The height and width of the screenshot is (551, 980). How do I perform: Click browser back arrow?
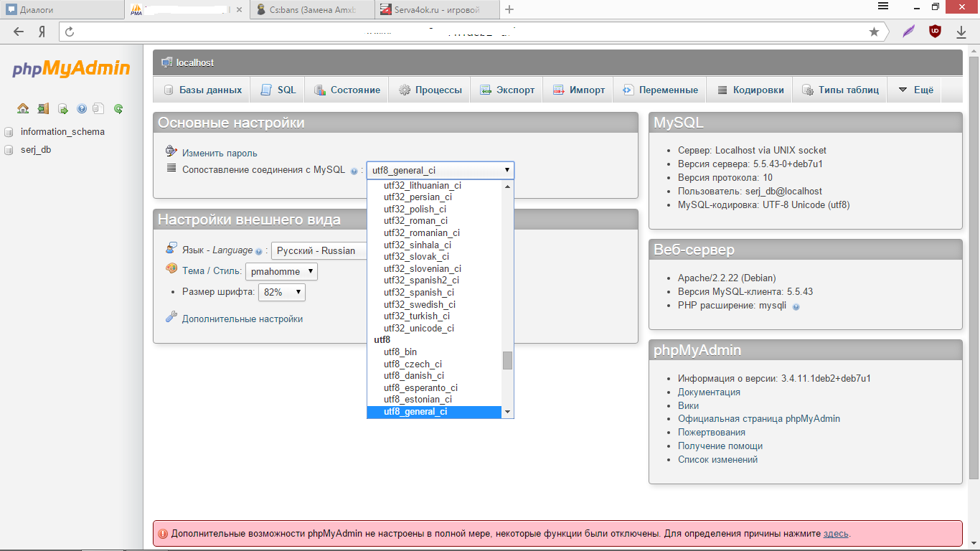[x=19, y=32]
